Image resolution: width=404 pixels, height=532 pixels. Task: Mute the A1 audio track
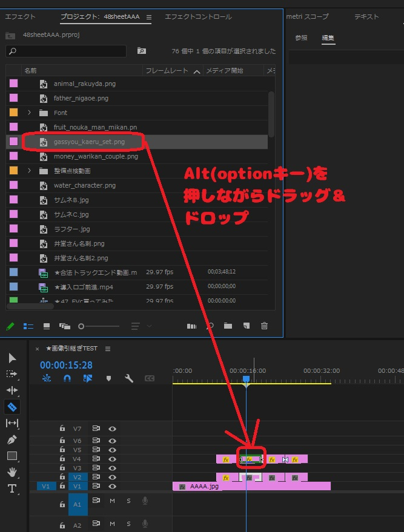coord(113,501)
